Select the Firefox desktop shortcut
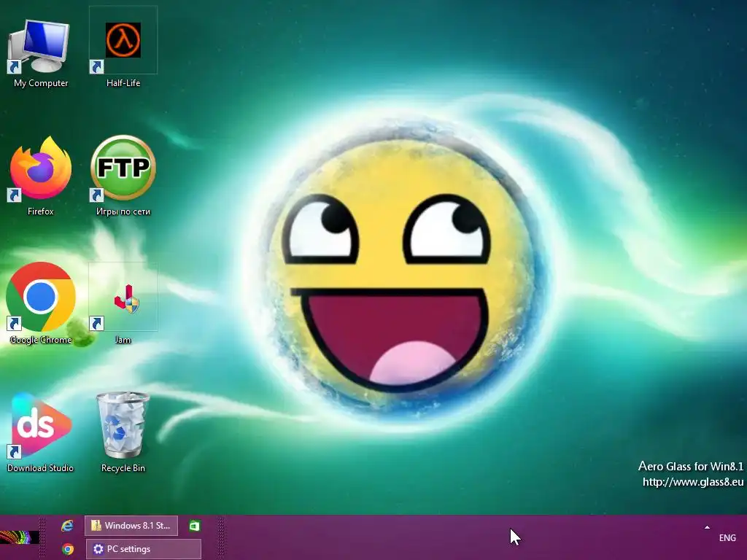Image resolution: width=747 pixels, height=560 pixels. coord(41,175)
